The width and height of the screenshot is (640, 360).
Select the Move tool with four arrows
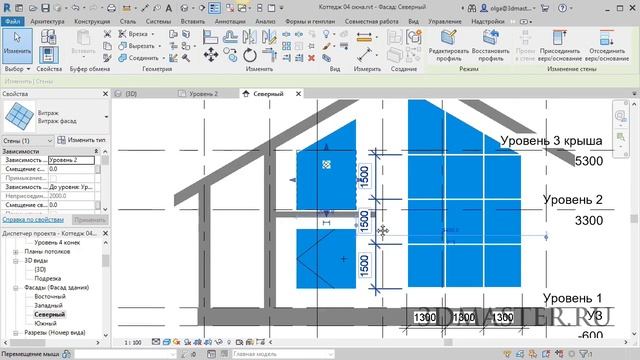(211, 55)
